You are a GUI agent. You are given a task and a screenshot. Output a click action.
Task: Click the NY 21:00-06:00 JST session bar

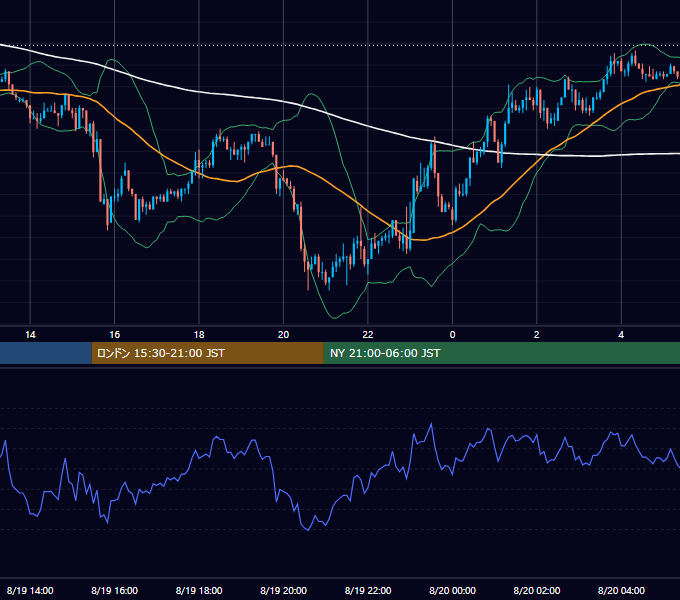point(502,353)
